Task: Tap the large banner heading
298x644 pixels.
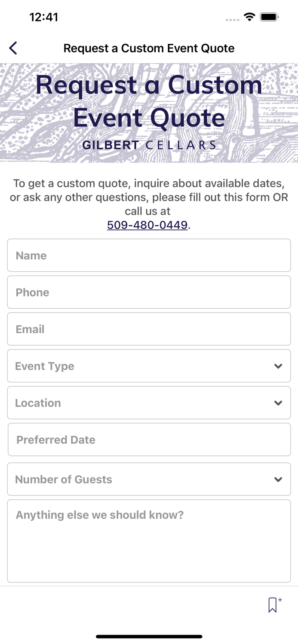Action: pyautogui.click(x=149, y=101)
